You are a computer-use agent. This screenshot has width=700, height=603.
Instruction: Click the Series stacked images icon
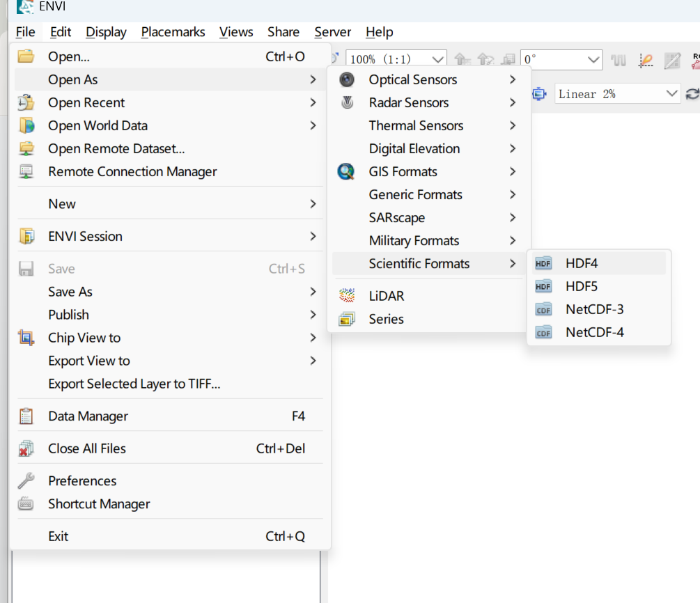point(347,319)
